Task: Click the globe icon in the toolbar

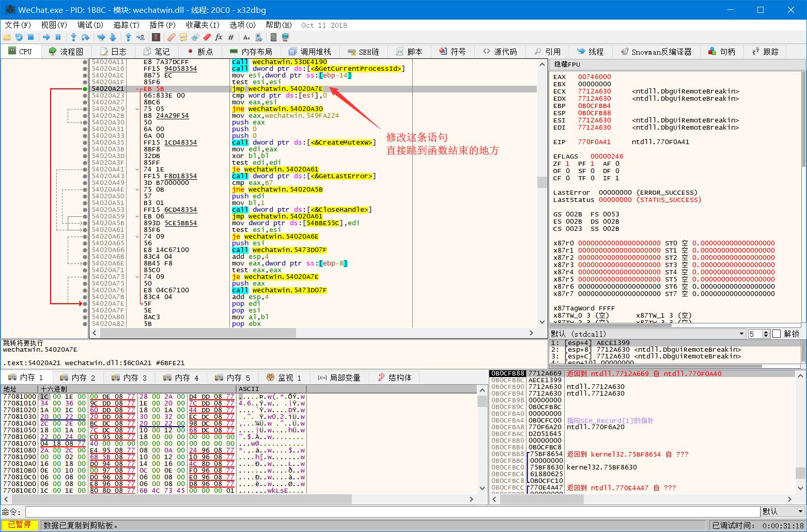Action: 285,37
